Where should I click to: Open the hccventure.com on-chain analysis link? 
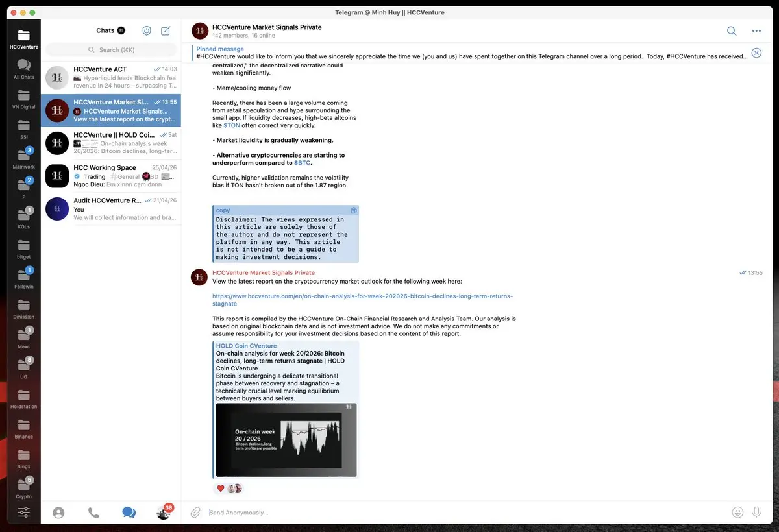point(362,300)
